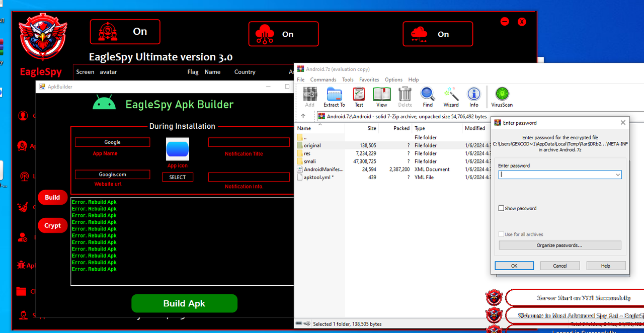Image resolution: width=644 pixels, height=333 pixels.
Task: Open the Help menu in WinRAR
Action: [414, 79]
